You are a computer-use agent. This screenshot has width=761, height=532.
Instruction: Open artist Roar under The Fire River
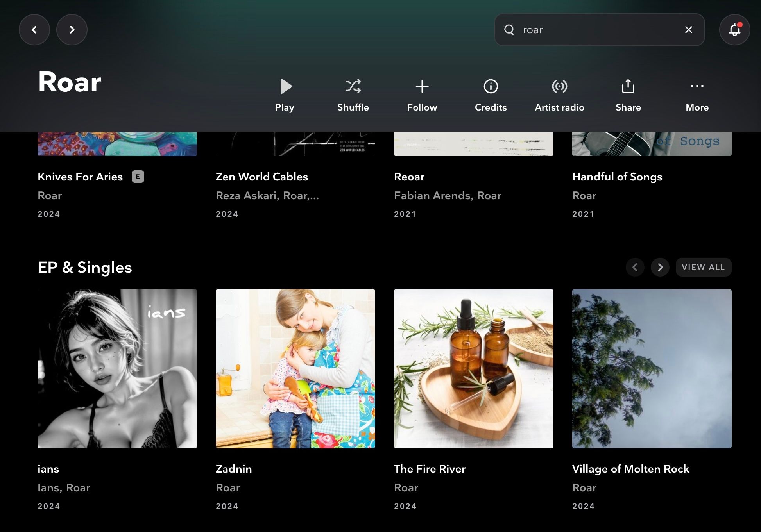pyautogui.click(x=406, y=487)
